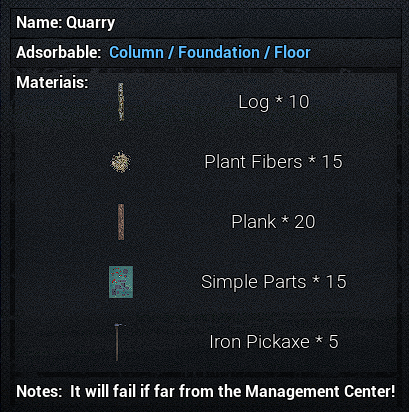Click the Log * 10 label
The height and width of the screenshot is (412, 409).
(274, 102)
